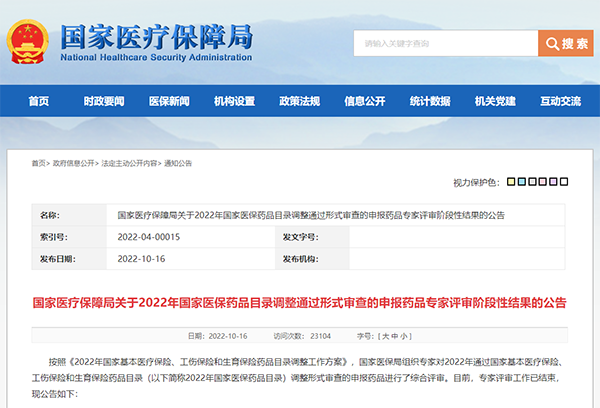Open the 时政要闻 menu item
The width and height of the screenshot is (600, 408).
(x=104, y=101)
